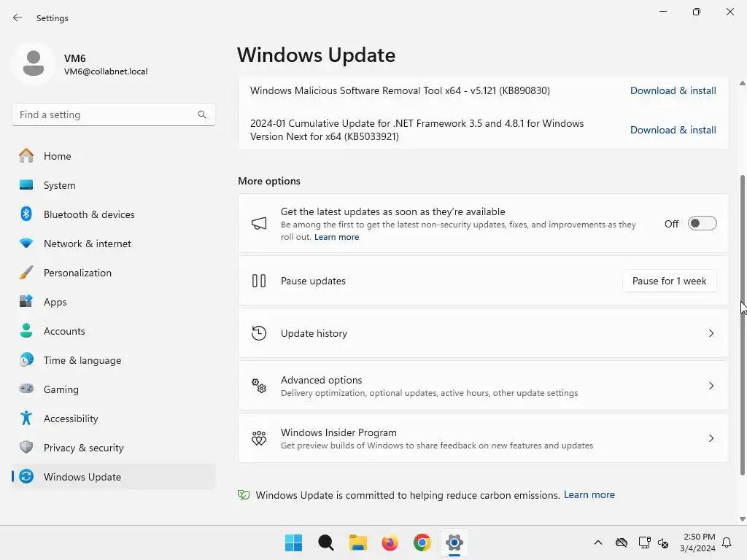Viewport: 747px width, 560px height.
Task: Click the muted volume icon in system tray
Action: tap(662, 542)
